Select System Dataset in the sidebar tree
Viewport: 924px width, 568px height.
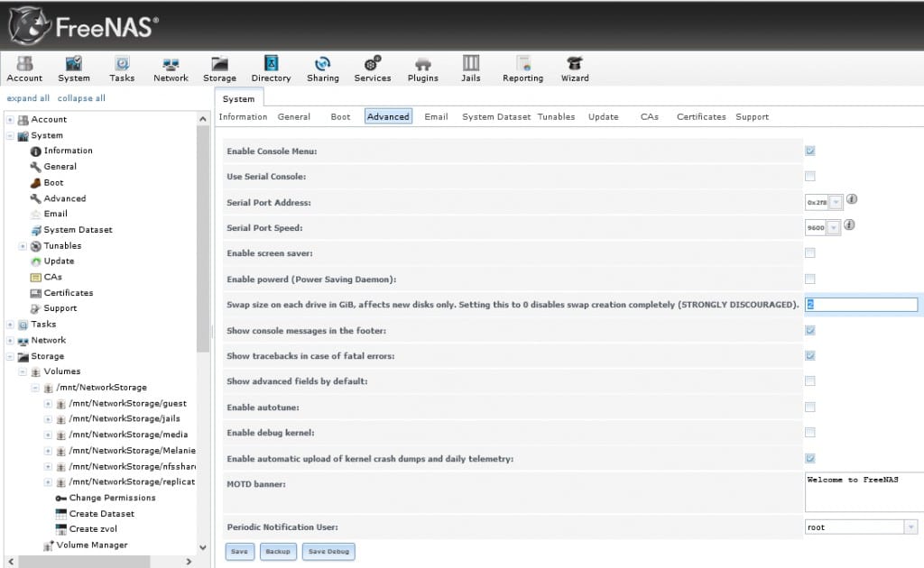point(71,230)
